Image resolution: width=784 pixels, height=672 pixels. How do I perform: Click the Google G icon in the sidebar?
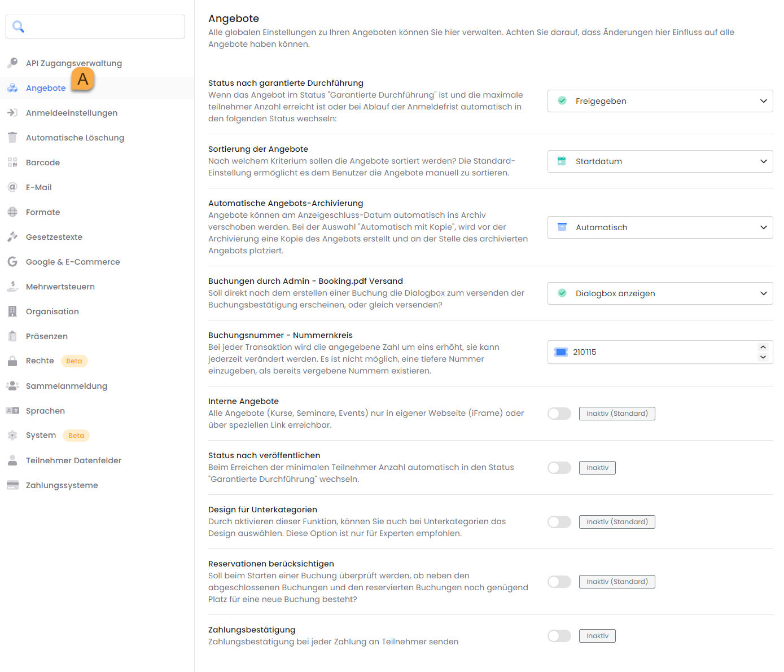coord(12,262)
